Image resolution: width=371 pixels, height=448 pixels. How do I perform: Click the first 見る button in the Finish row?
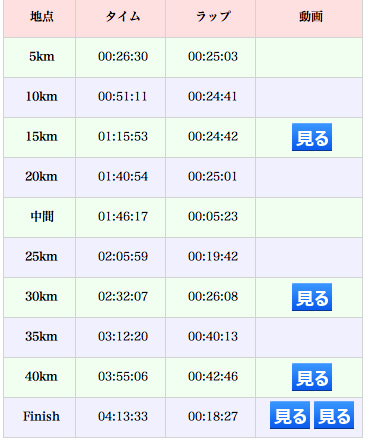tap(290, 415)
